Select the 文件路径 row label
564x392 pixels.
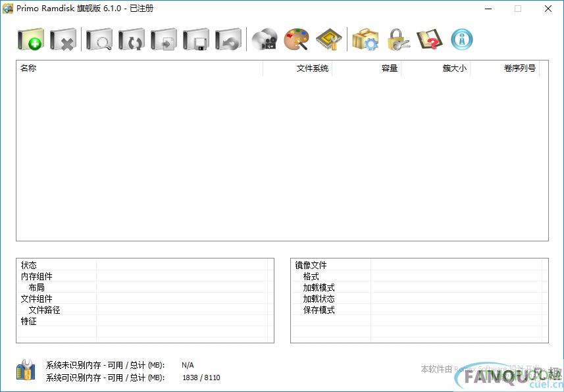tap(45, 310)
